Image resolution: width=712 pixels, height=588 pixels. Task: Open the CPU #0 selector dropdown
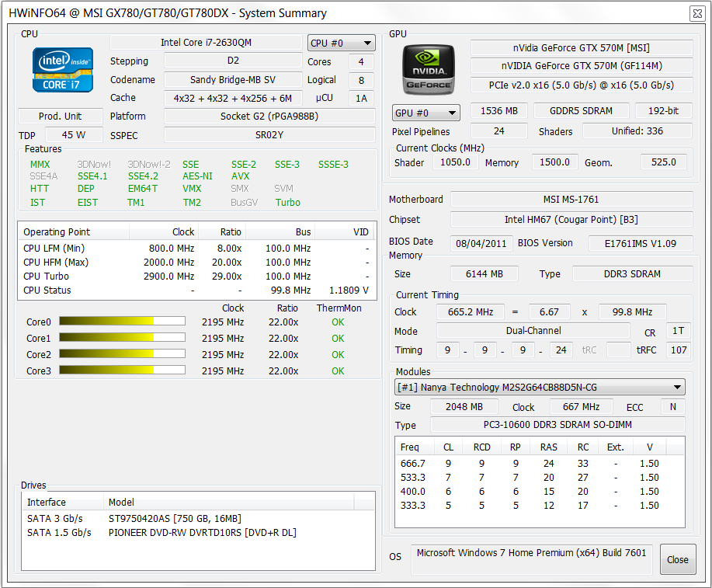(x=342, y=43)
